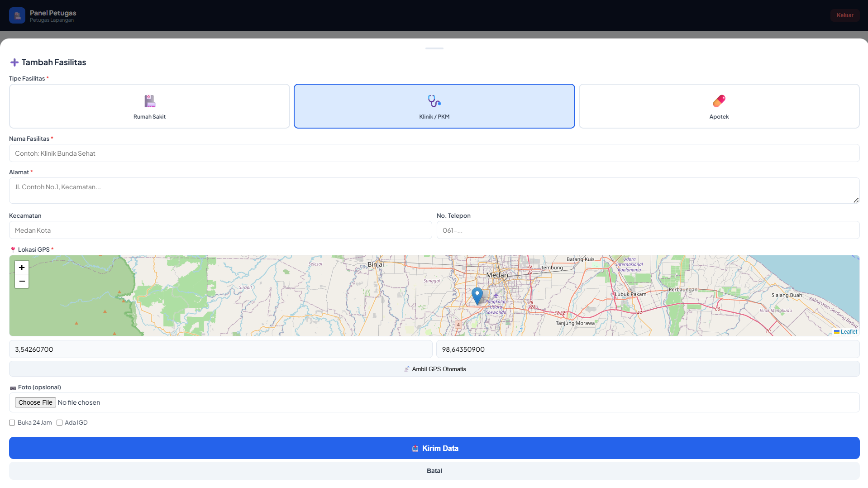Focus the Nama Fasilitas input field
868x488 pixels.
(x=434, y=153)
